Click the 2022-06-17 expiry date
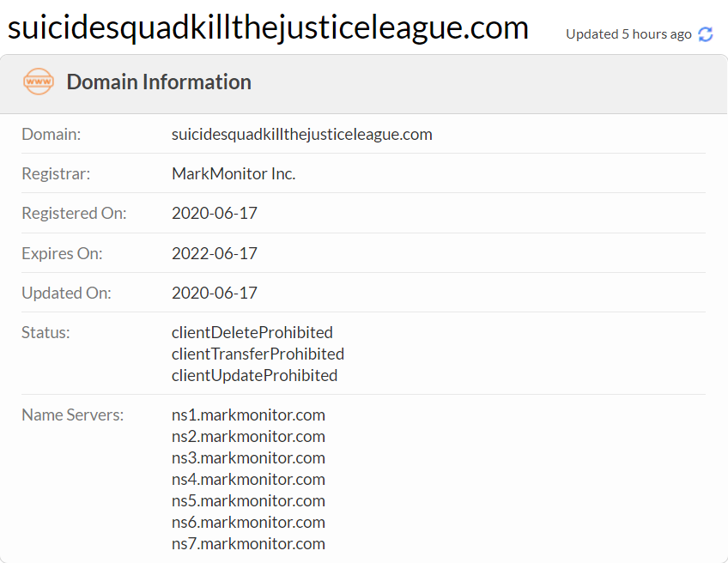The height and width of the screenshot is (563, 728). click(215, 253)
